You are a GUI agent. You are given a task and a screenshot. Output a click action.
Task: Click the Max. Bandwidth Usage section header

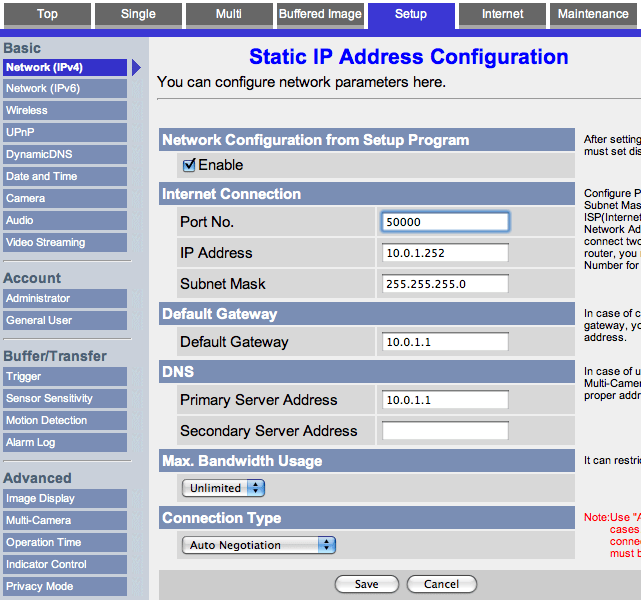(x=367, y=461)
